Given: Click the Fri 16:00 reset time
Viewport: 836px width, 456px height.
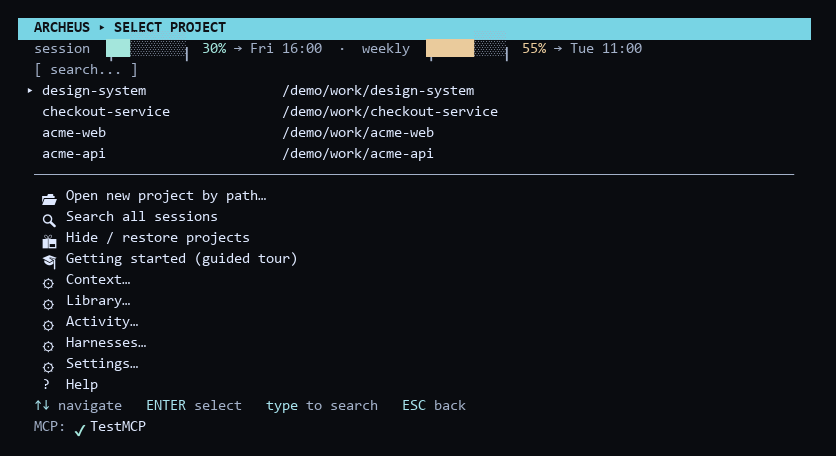Looking at the screenshot, I should [286, 49].
